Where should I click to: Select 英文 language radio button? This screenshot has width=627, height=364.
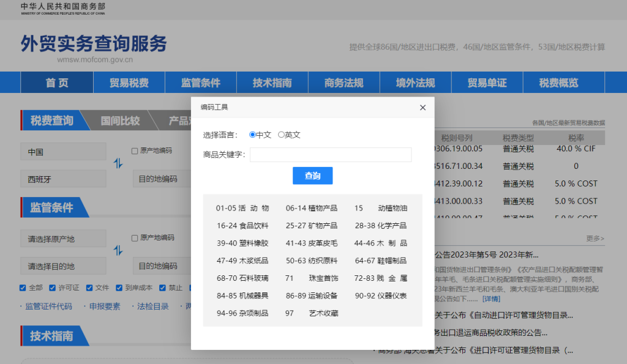pos(281,135)
